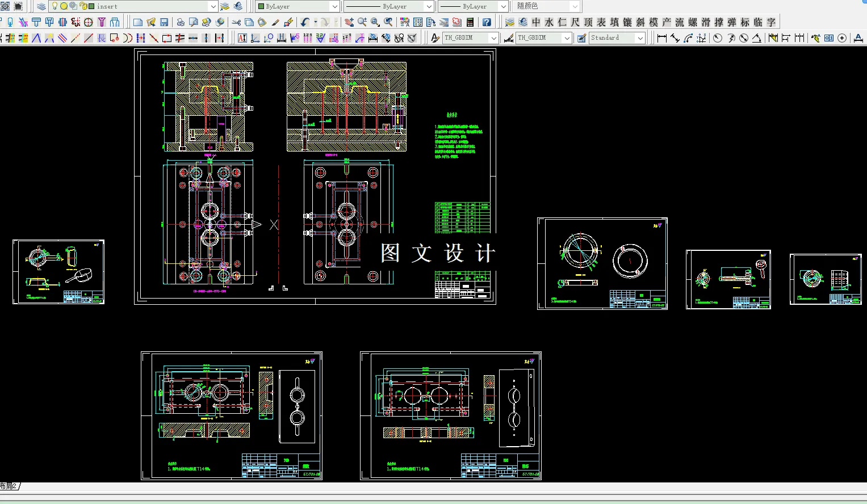Click the 图文设计 watermark text in drawing
Viewport: 867px width, 504px height.
pos(437,253)
